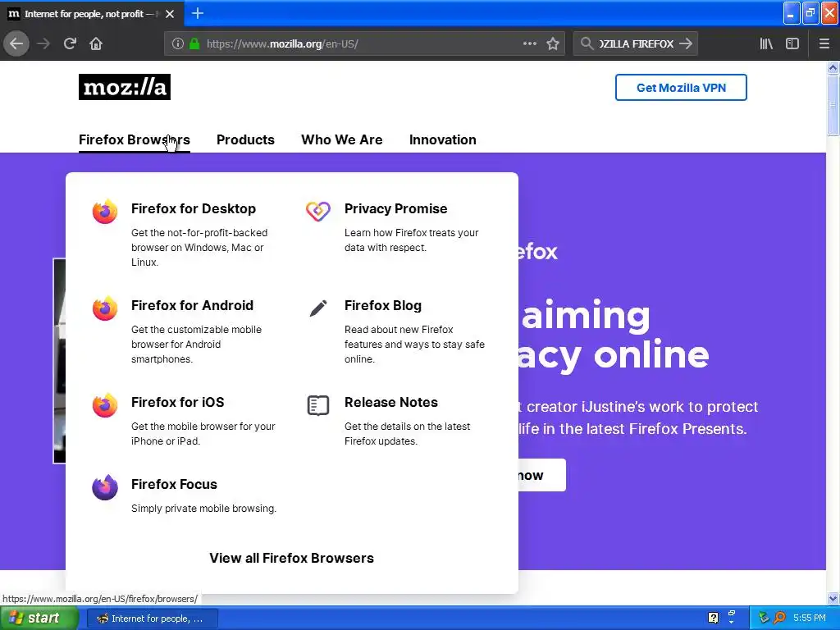Click the Firefox for Android logo icon
Viewport: 840px width, 630px height.
coord(104,308)
